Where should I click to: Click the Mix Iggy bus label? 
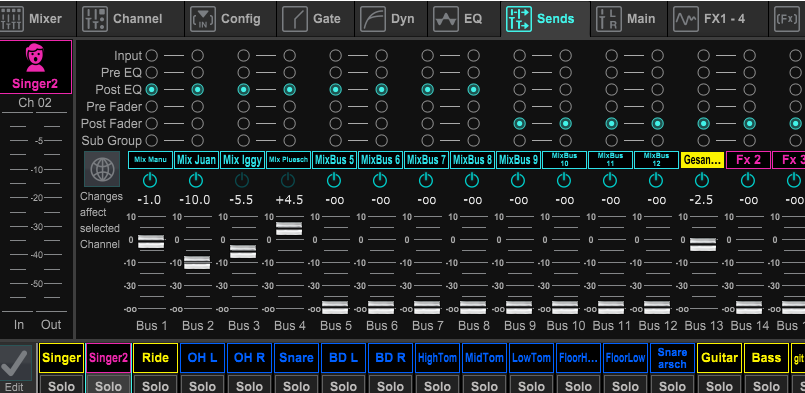[242, 160]
